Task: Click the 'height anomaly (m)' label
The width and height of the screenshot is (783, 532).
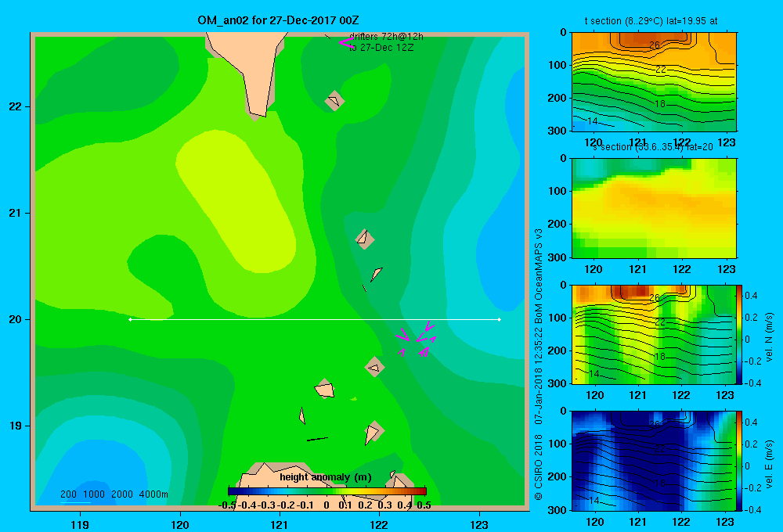Action: [326, 477]
